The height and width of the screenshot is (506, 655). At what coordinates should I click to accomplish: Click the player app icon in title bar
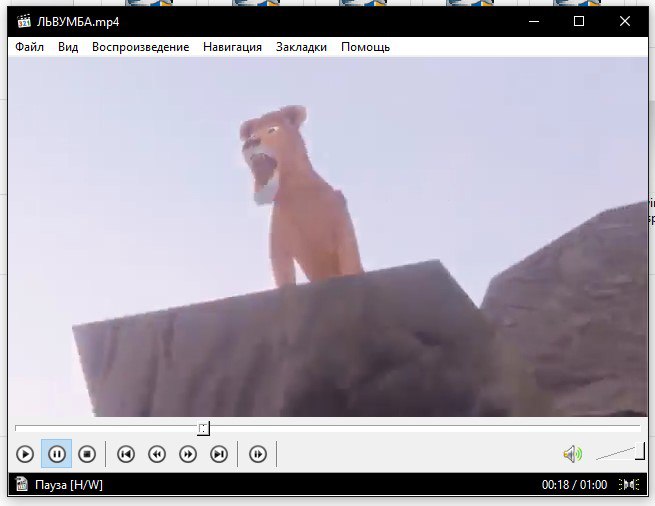[24, 21]
